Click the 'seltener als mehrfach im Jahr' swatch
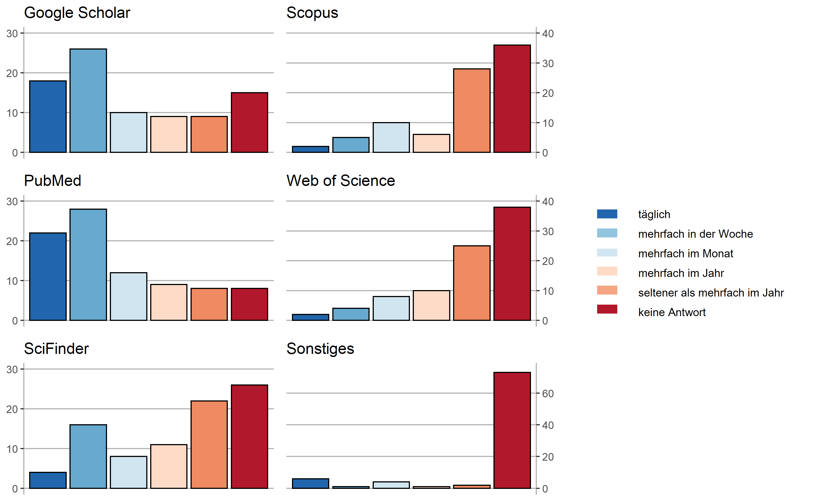This screenshot has width=821, height=504. (607, 290)
